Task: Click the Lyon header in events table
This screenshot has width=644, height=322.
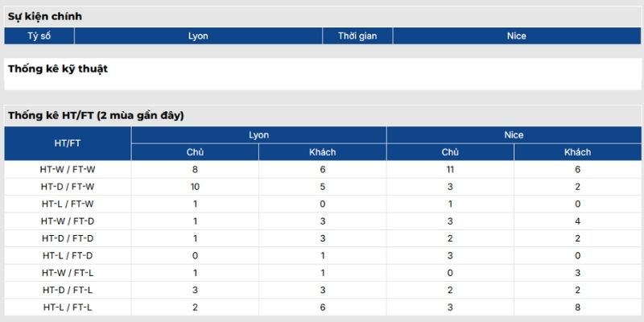Action: coord(198,36)
